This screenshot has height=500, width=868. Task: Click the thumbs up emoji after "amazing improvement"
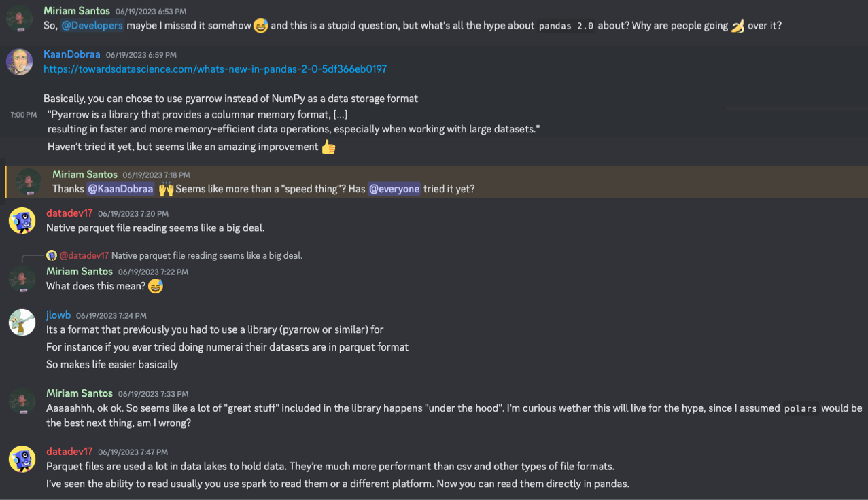[x=328, y=147]
